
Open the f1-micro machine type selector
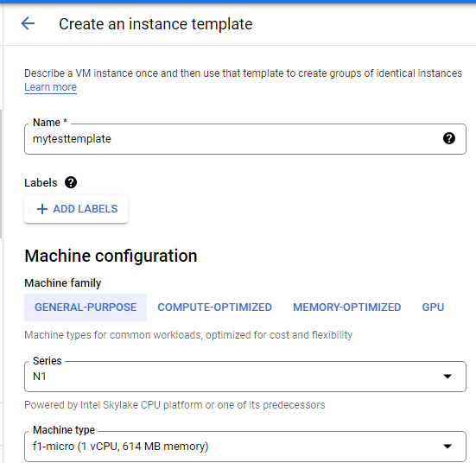[x=245, y=447]
